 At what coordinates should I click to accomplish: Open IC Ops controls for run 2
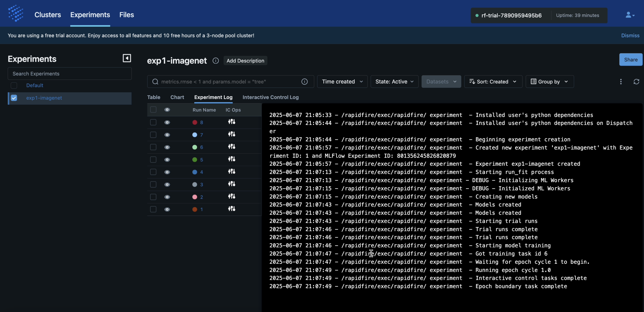(231, 196)
